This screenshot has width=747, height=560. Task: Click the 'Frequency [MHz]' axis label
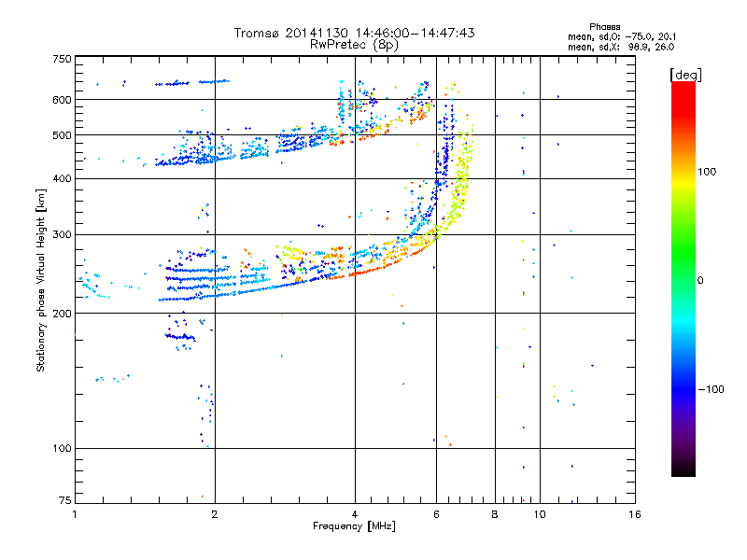[354, 526]
